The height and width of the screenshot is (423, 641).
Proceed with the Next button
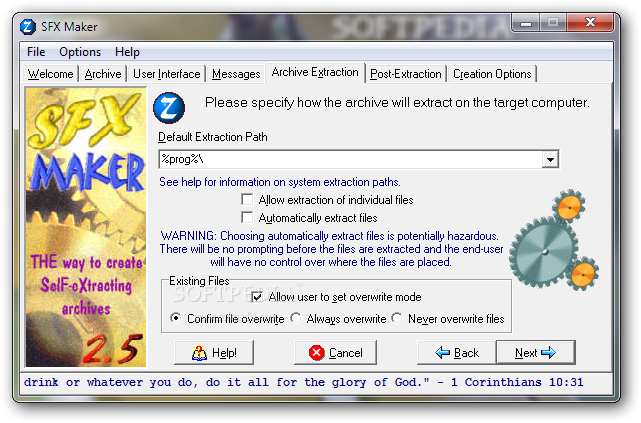[536, 352]
